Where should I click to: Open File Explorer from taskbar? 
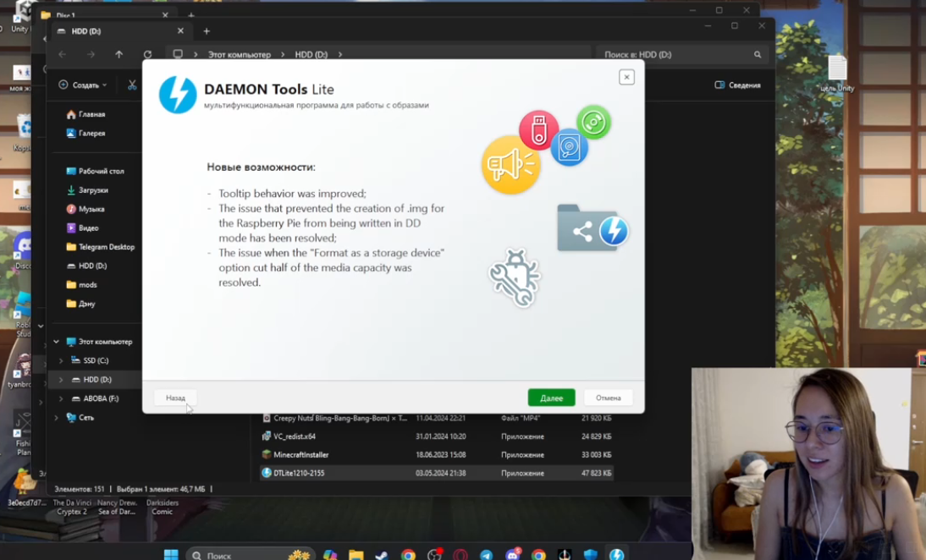(356, 555)
